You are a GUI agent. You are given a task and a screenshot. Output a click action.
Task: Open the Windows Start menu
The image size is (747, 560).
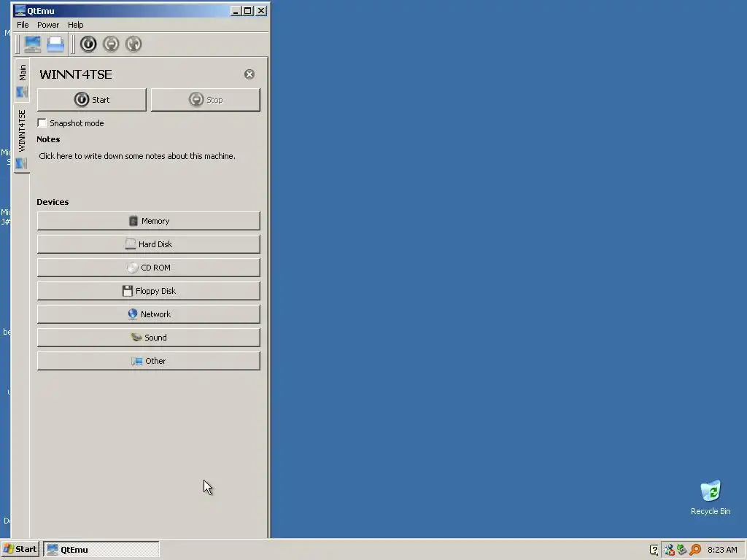20,549
